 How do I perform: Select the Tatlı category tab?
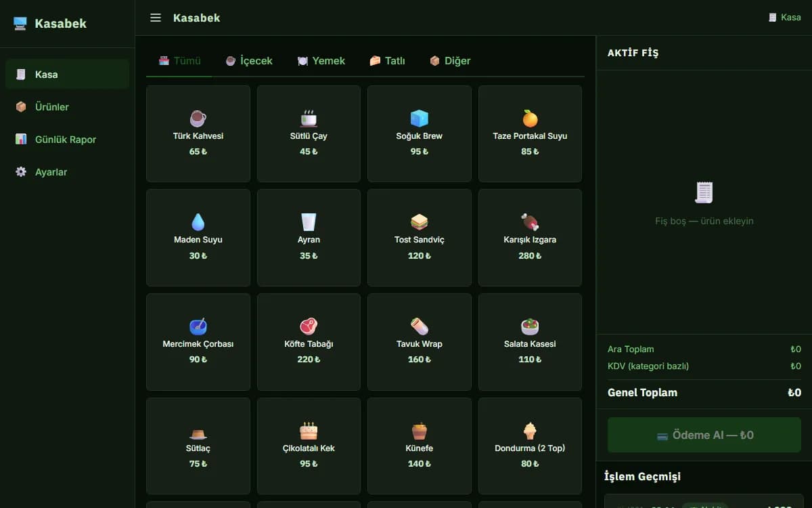387,61
